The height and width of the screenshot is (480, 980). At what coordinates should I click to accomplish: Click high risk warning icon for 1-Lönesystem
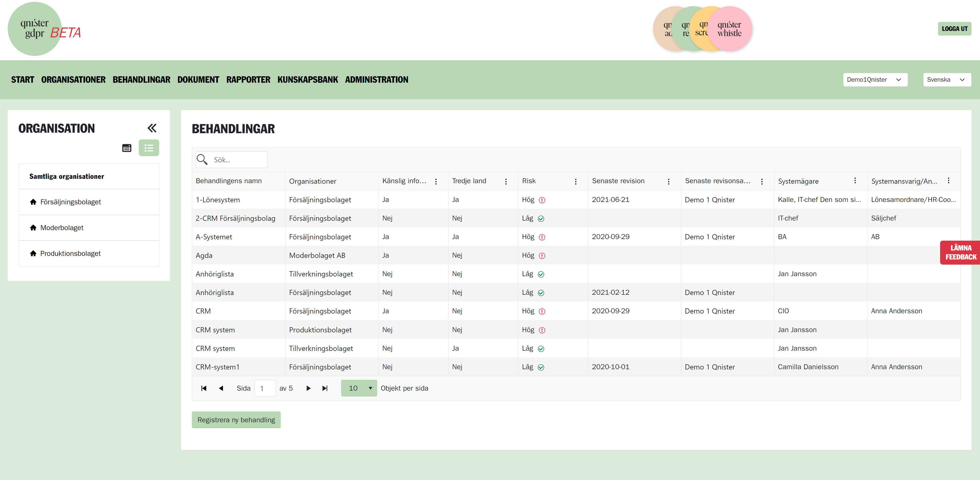click(x=542, y=200)
